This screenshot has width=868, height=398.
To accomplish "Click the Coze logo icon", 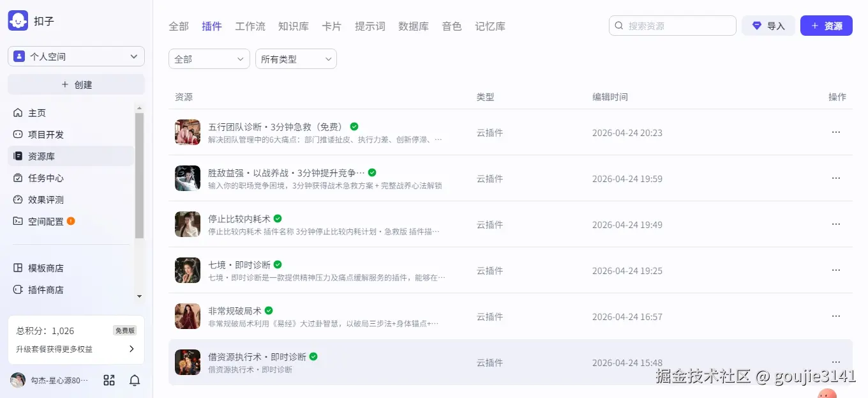I will point(19,20).
